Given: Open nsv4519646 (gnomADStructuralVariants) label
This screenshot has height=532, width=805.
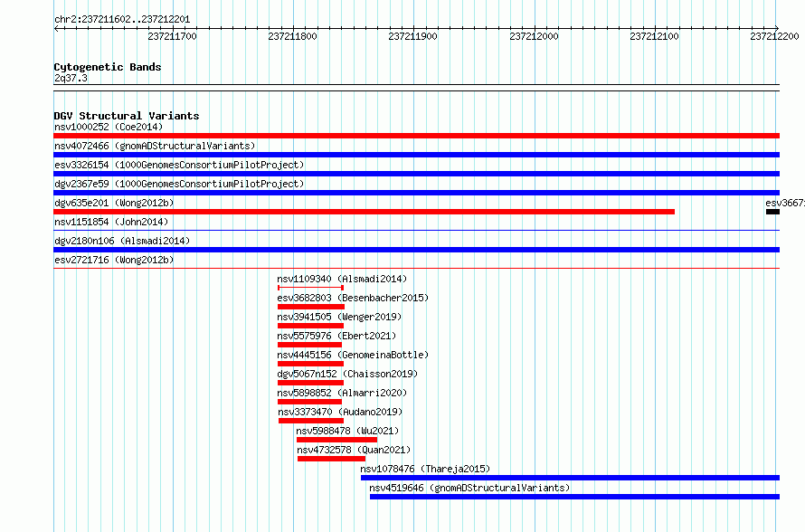Looking at the screenshot, I should [469, 488].
